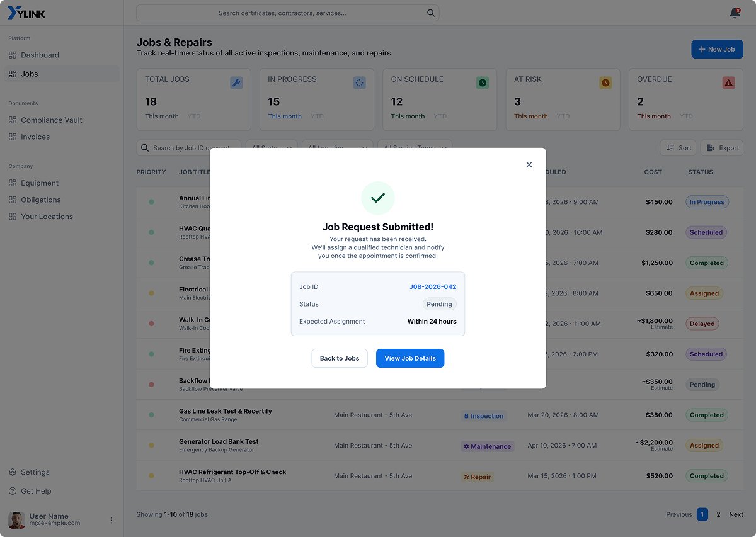Viewport: 756px width, 537px height.
Task: Click Generator Load Bank Test job
Action: click(x=219, y=441)
